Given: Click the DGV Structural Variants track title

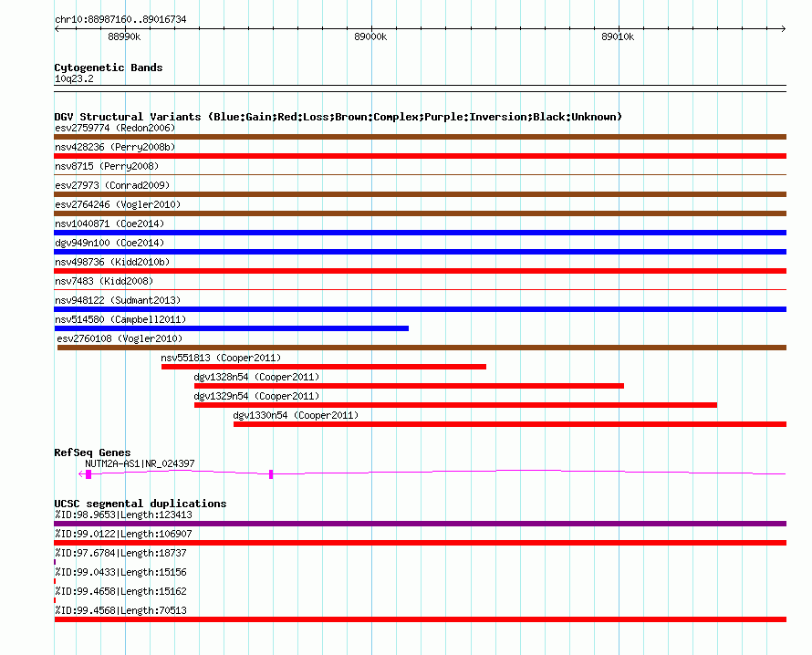Looking at the screenshot, I should point(338,117).
